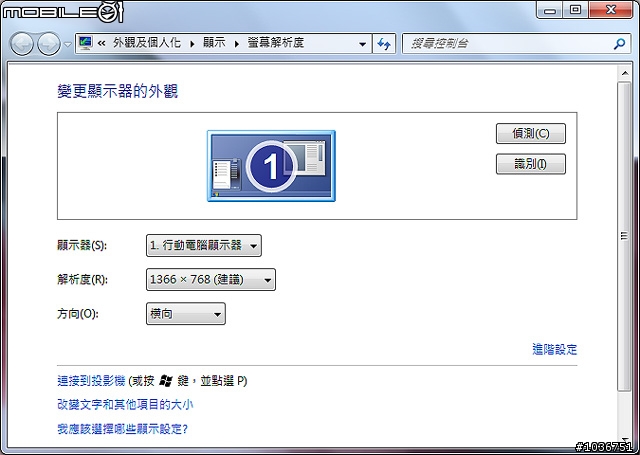This screenshot has height=455, width=640.
Task: Open the 解析度 1366 × 768 dropdown
Action: coord(211,280)
